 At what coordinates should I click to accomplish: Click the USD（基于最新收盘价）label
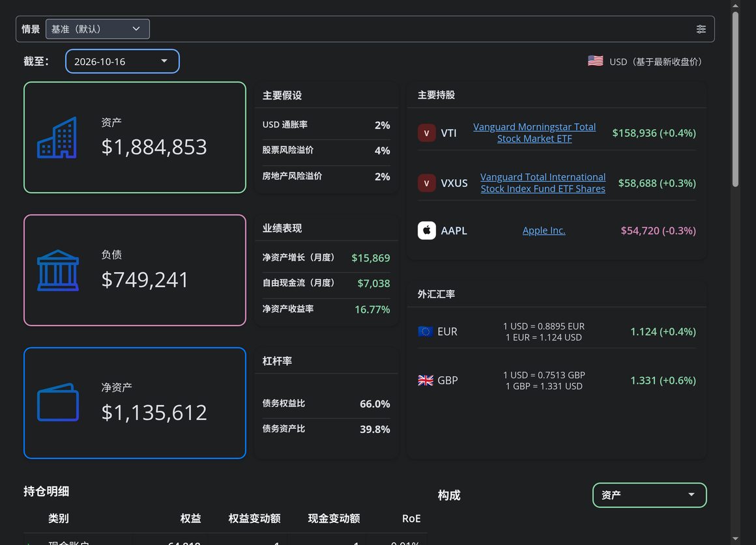657,62
